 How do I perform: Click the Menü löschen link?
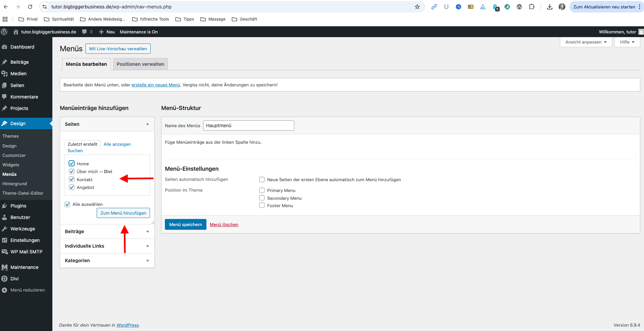(x=224, y=225)
